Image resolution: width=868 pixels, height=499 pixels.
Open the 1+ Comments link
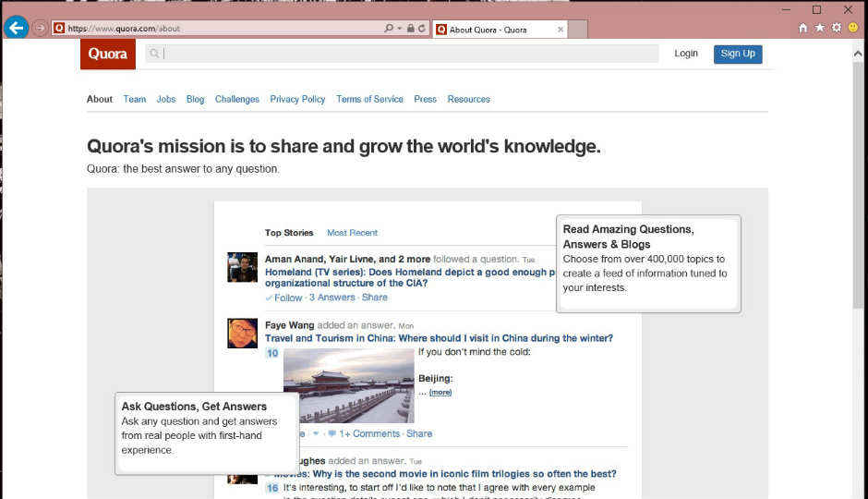(369, 433)
